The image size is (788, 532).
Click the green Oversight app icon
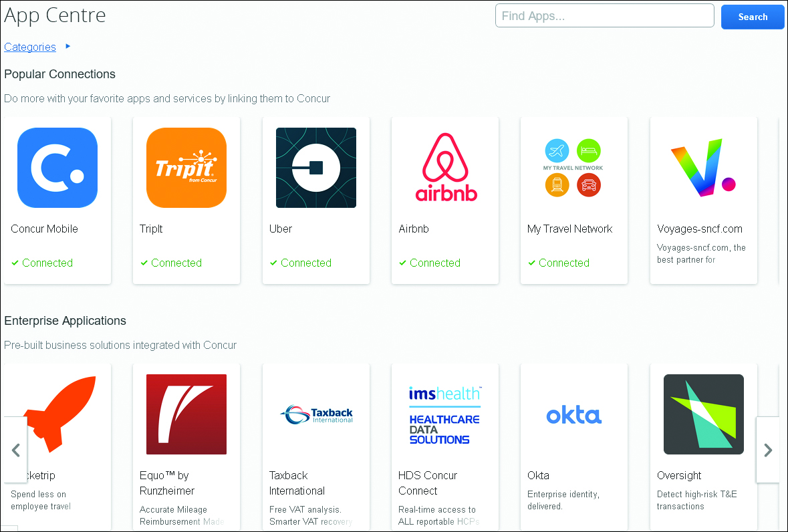[704, 414]
